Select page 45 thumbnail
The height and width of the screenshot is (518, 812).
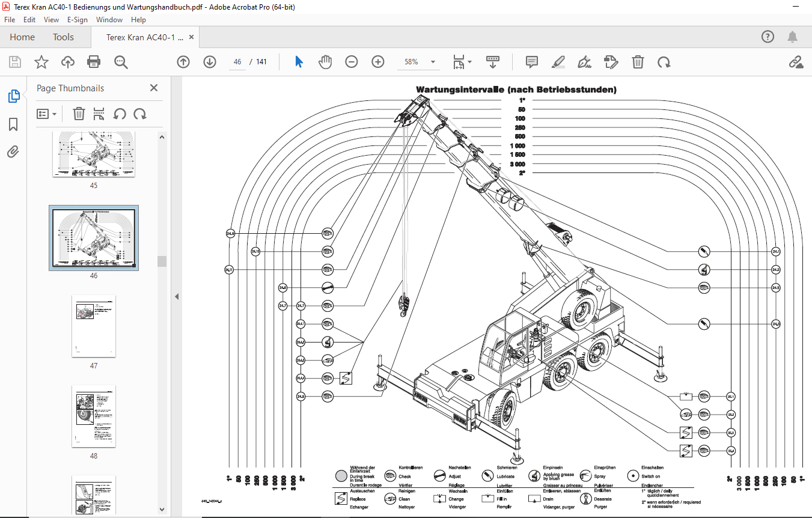click(x=93, y=154)
